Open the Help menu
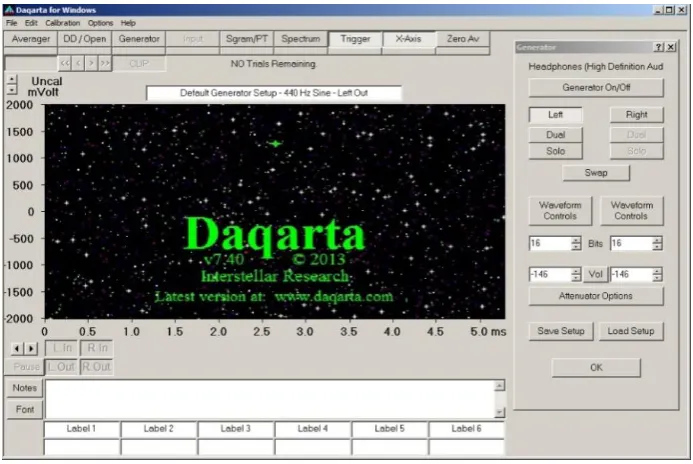 click(x=128, y=23)
